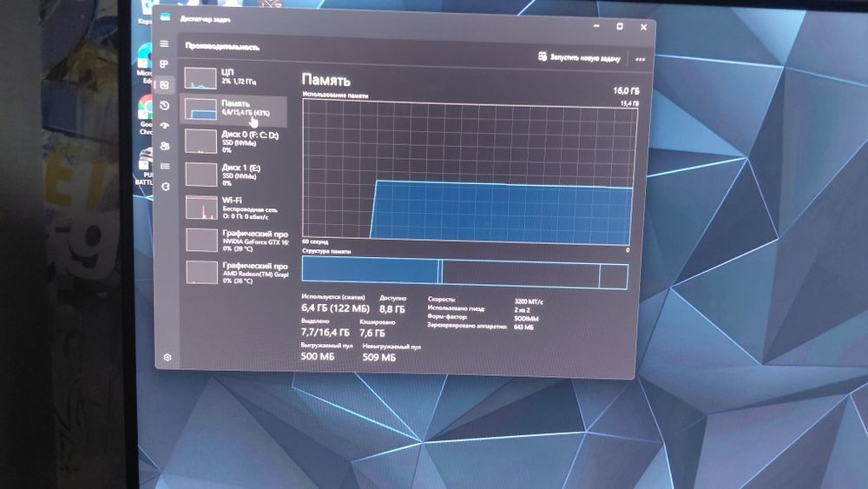Click the '16,0 ГБ' total memory value
Image resolution: width=868 pixels, height=489 pixels.
point(626,91)
